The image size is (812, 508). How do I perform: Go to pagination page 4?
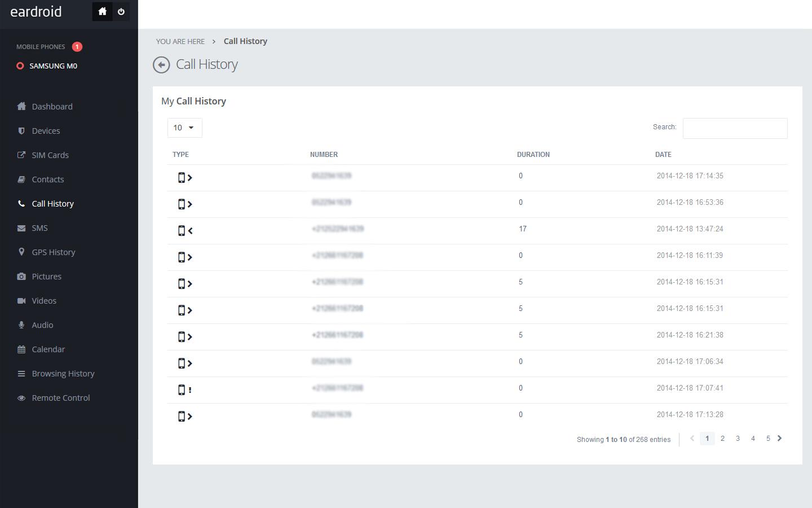(753, 439)
